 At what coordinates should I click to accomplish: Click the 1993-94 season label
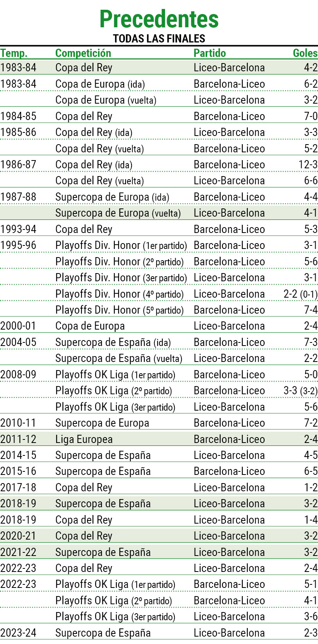pos(18,229)
